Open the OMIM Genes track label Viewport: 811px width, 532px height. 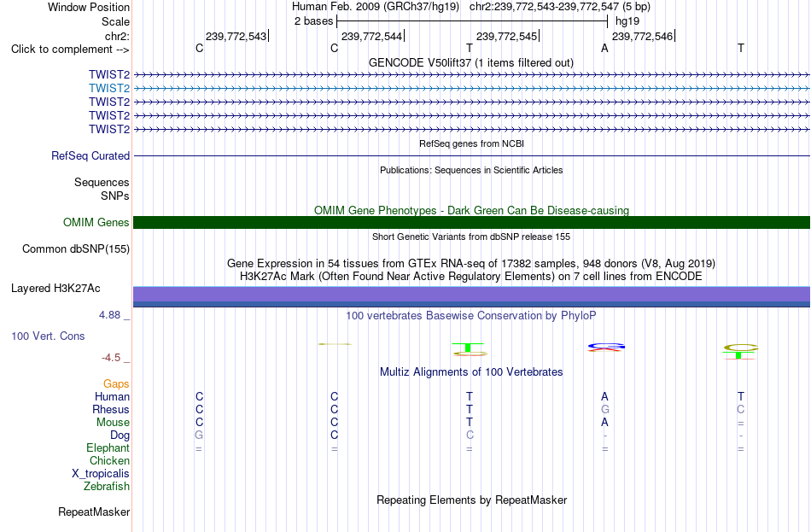(x=96, y=223)
